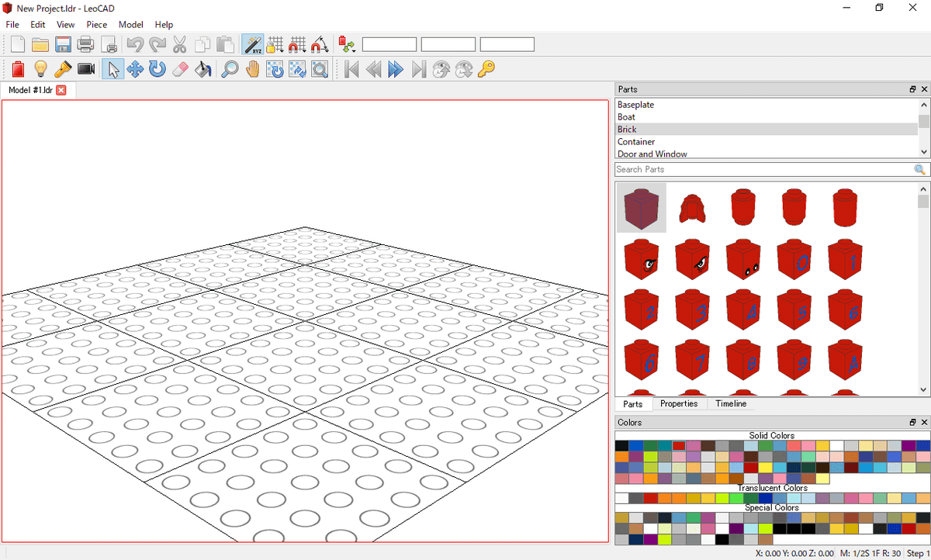931x560 pixels.
Task: Go to the last step with navigation button
Action: click(x=418, y=69)
